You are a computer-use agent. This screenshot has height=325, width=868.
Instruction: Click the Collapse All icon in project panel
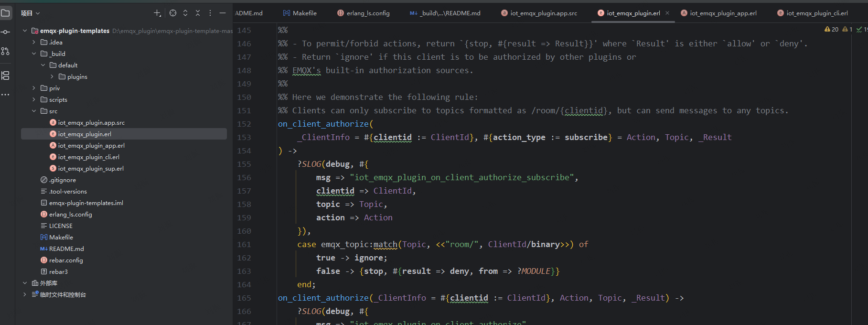(x=198, y=13)
